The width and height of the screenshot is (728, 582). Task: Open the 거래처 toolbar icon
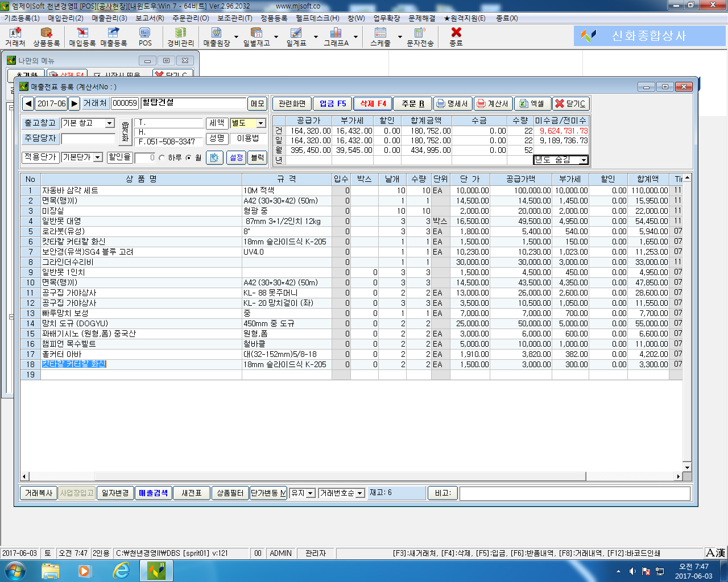tap(15, 37)
